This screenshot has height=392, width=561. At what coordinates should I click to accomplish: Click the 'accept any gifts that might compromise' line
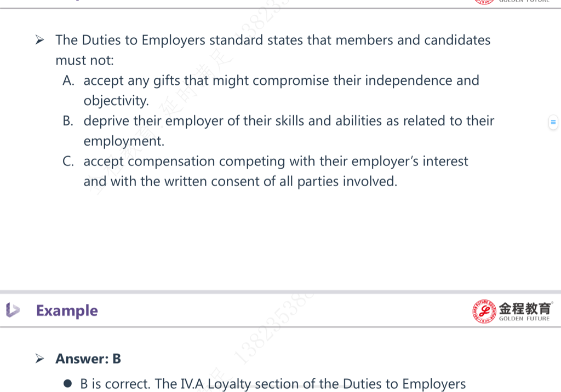tap(281, 81)
